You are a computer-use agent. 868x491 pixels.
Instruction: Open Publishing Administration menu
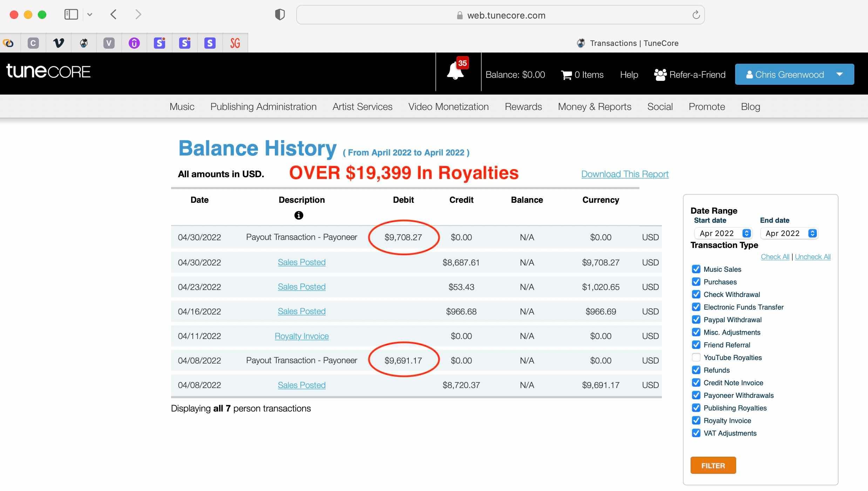(263, 106)
